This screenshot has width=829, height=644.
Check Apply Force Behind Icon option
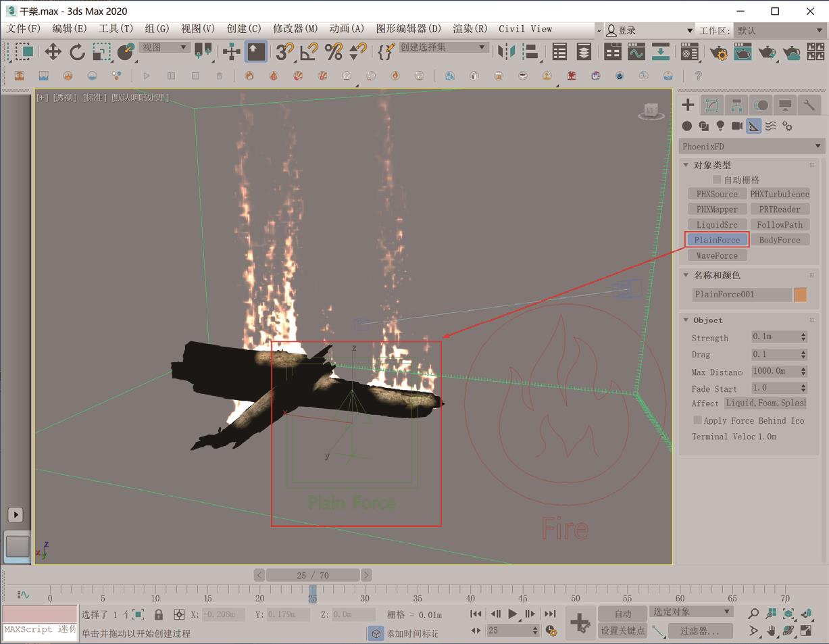697,420
